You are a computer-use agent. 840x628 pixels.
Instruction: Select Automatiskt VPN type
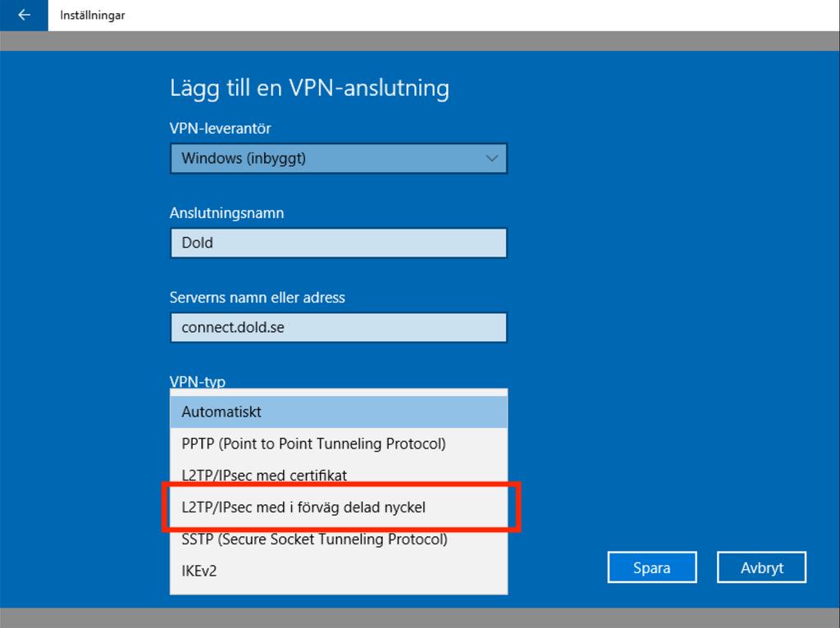tap(339, 412)
